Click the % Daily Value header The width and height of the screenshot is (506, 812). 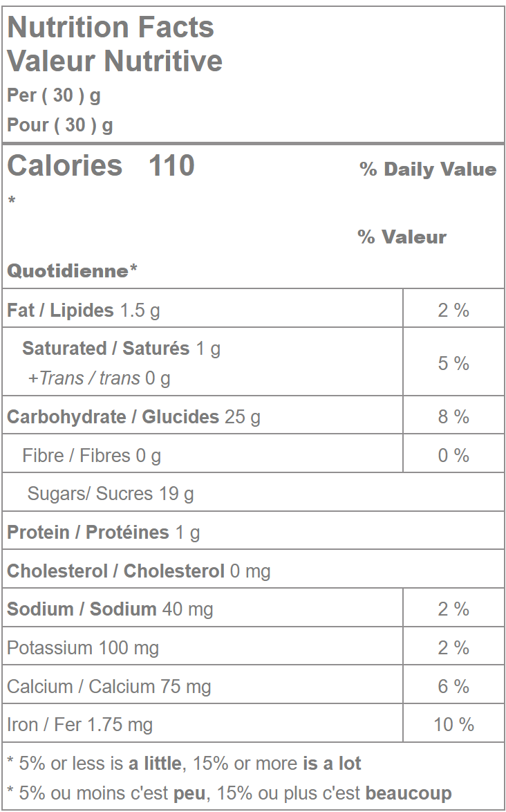428,169
